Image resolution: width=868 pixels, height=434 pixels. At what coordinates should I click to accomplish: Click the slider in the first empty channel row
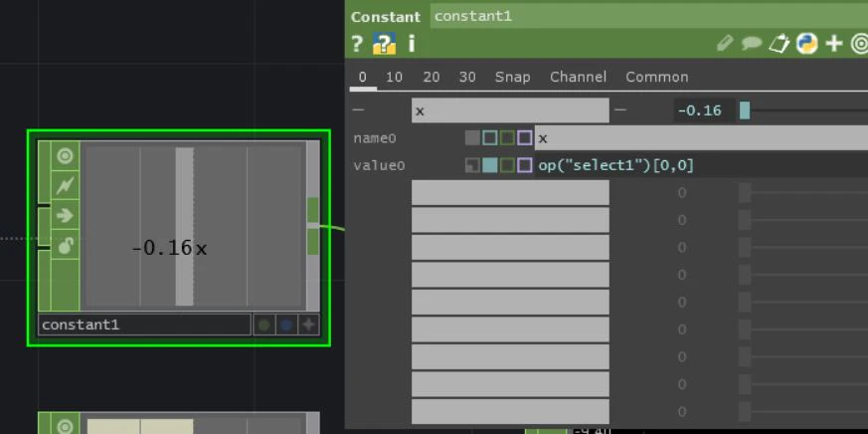pyautogui.click(x=803, y=193)
